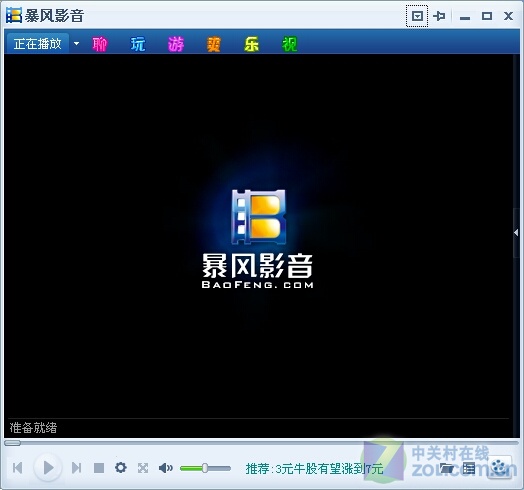Start playback with the Play button
This screenshot has width=524, height=490.
tap(48, 467)
